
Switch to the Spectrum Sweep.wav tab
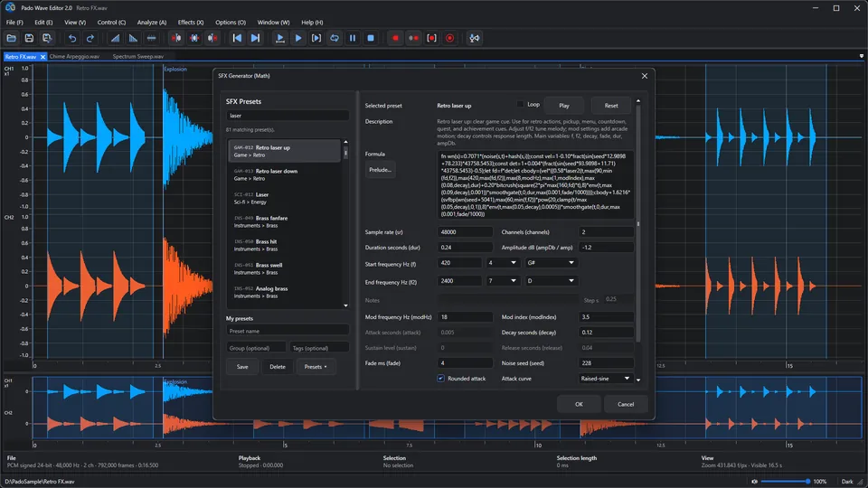coord(137,56)
